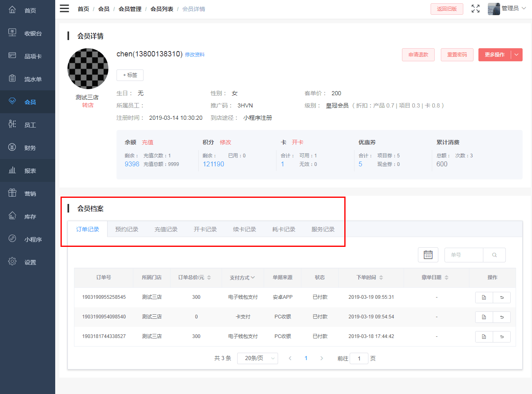Switch to 耗卡记录 tab

[x=284, y=229]
